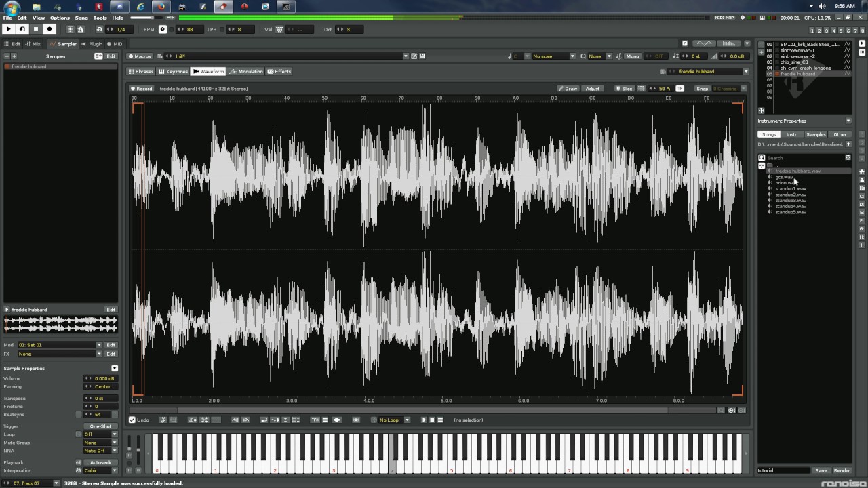Click the Macros button
This screenshot has width=868, height=488.
140,56
